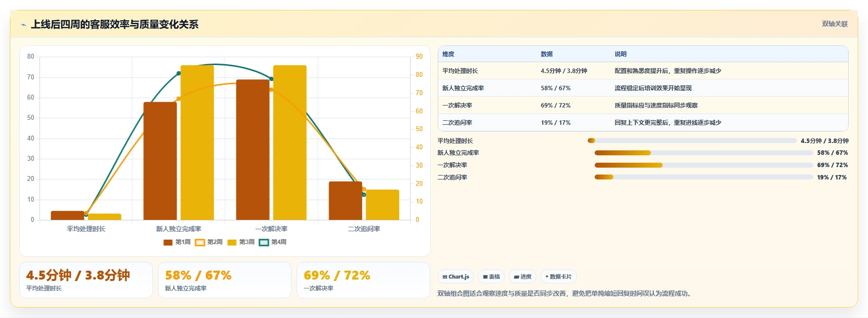Click the 平均处理时长 progress bar
Image resolution: width=868 pixels, height=318 pixels.
(692, 141)
